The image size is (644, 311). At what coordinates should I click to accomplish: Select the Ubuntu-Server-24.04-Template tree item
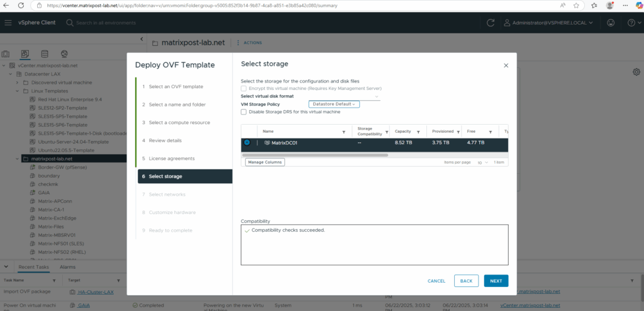73,142
